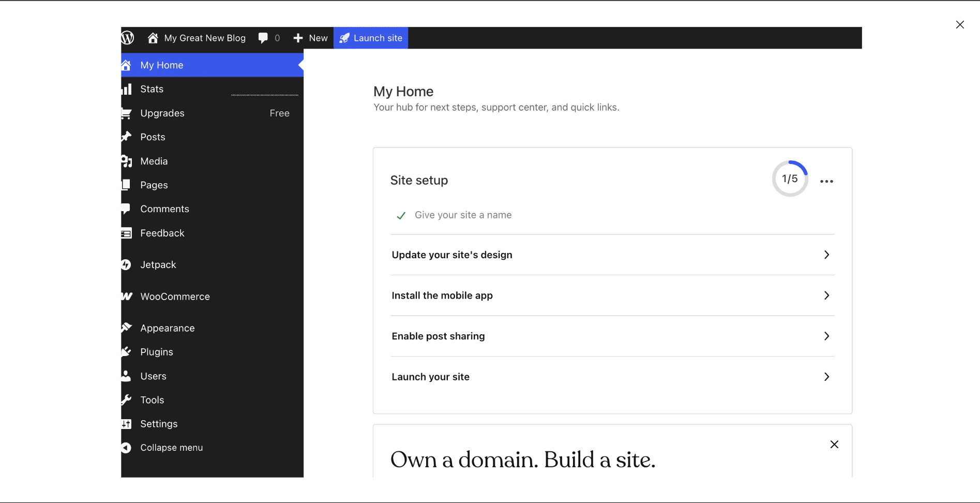Viewport: 980px width, 503px height.
Task: Click the 1/5 setup progress ring
Action: pos(790,179)
